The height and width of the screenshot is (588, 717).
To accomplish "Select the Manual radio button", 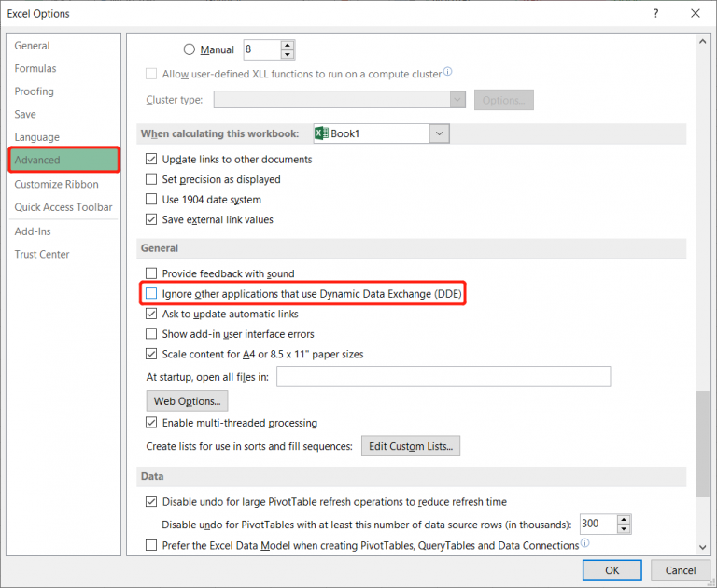I will (x=190, y=49).
